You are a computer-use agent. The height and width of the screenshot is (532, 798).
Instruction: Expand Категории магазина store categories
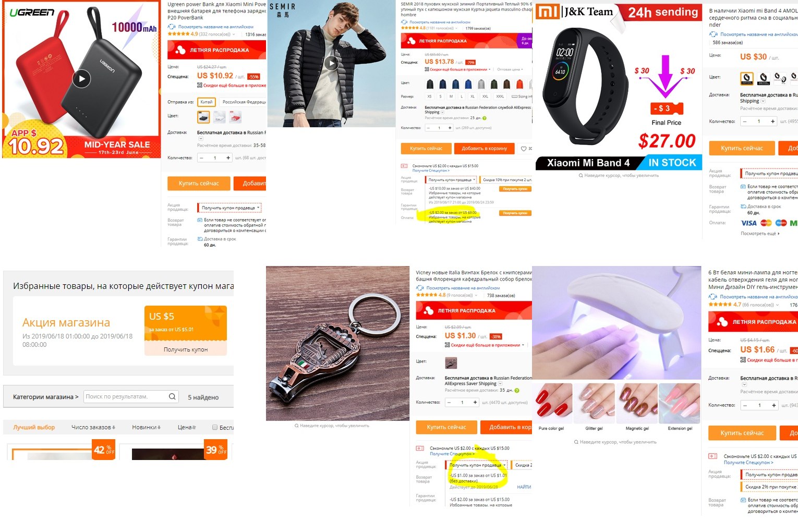(45, 397)
